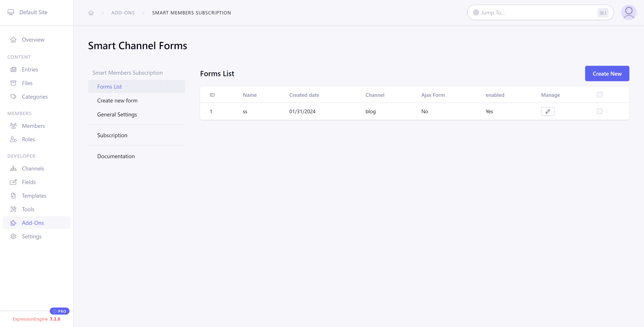
Task: Open the user avatar profile menu
Action: (x=629, y=13)
